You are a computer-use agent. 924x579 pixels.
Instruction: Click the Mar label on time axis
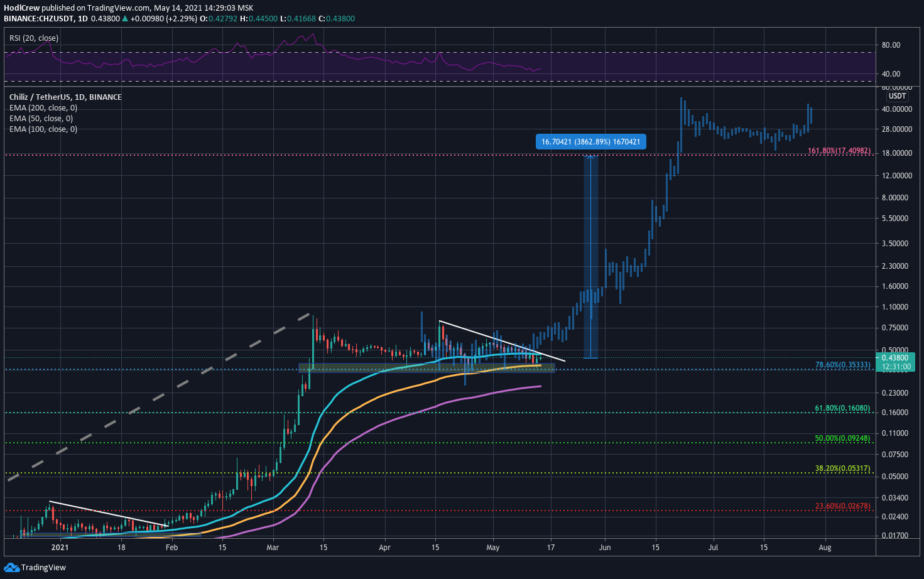tap(273, 548)
